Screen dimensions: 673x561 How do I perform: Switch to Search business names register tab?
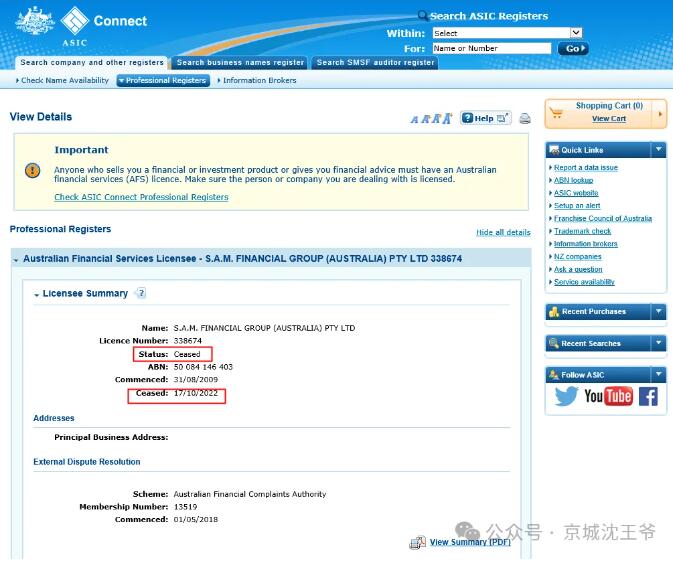click(240, 63)
